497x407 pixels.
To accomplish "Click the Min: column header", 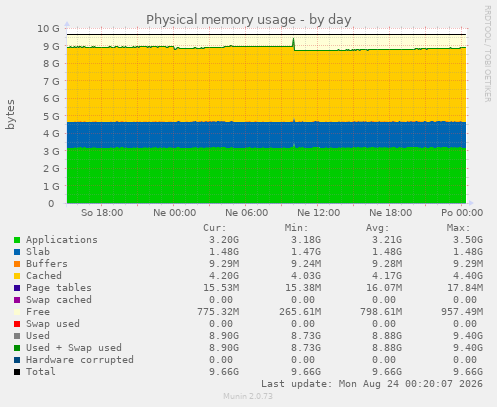I will click(297, 228).
